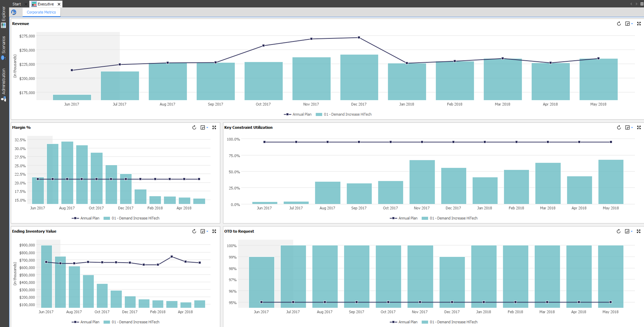Maximize the Ending Inventory Value panel

214,231
